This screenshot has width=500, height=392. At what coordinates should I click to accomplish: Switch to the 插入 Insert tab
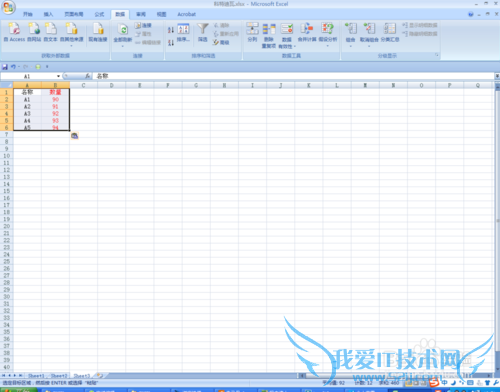[x=48, y=14]
